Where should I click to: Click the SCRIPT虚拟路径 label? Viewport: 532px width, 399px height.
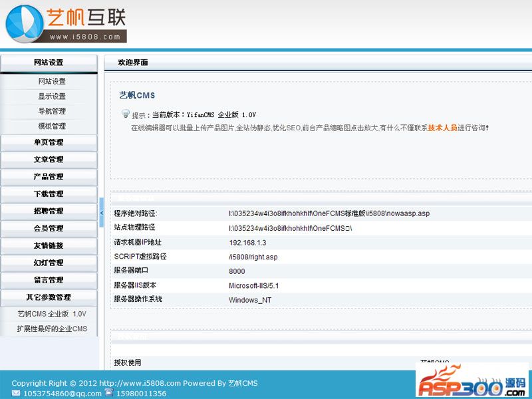140,257
